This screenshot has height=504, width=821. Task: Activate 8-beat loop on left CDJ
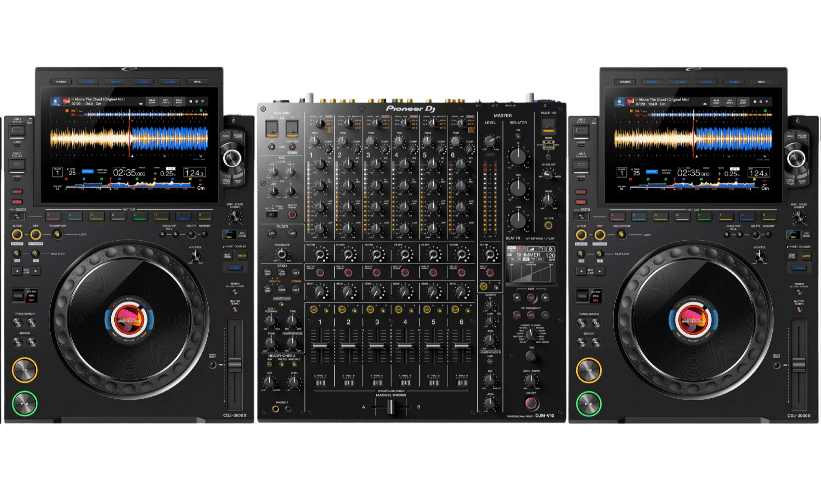35,254
